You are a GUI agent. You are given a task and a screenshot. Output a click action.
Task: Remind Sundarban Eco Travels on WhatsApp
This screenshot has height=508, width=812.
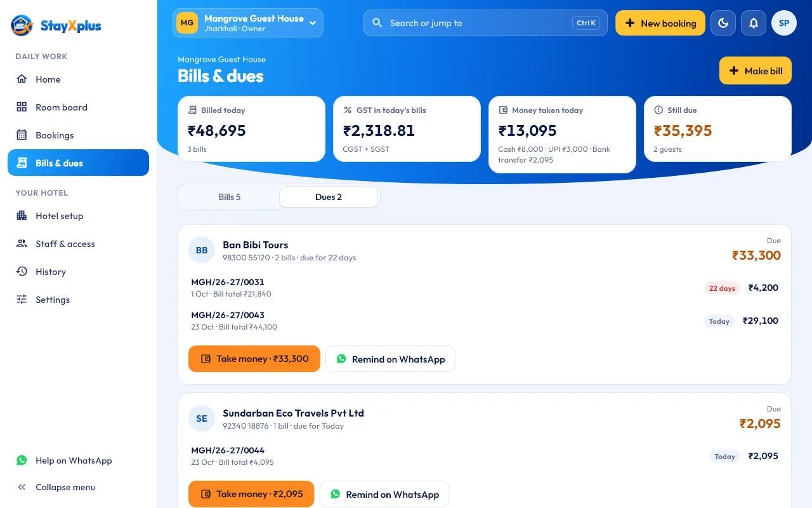click(384, 494)
